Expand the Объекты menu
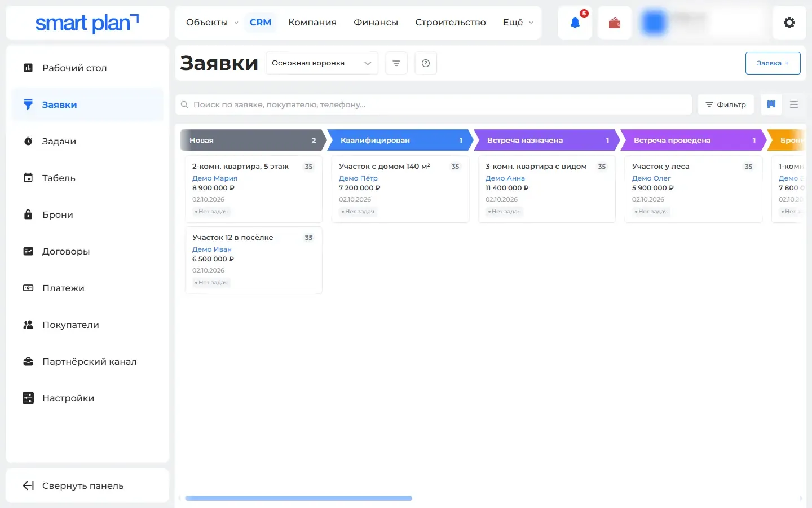 tap(212, 23)
